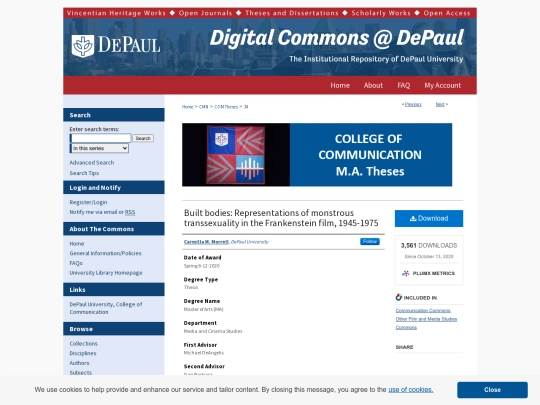Click the Digital Commons @ DePaul title
540x405 pixels.
[x=336, y=38]
